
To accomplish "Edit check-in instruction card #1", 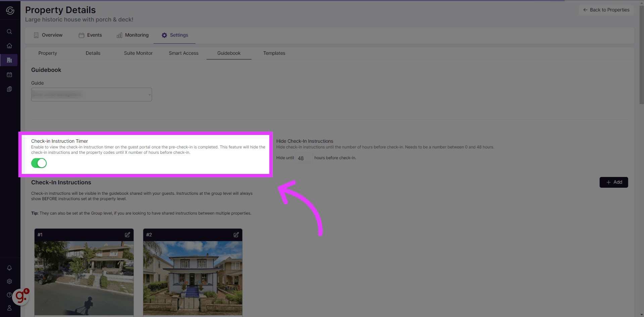I will [127, 235].
